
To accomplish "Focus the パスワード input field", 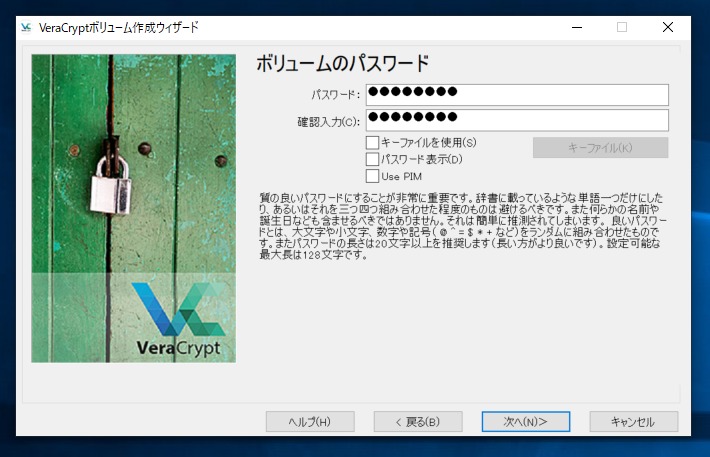I will click(x=516, y=94).
